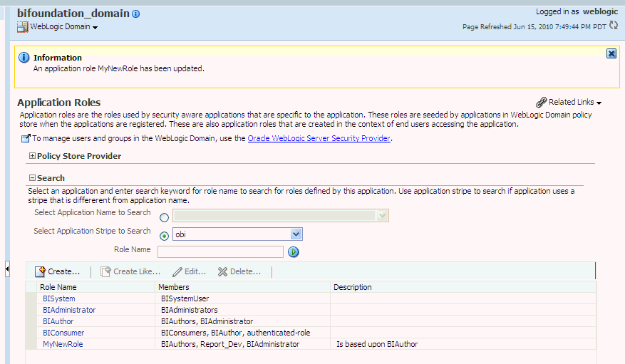Click into the Role Name input field
Viewport: 625px width, 364px height.
click(x=220, y=251)
